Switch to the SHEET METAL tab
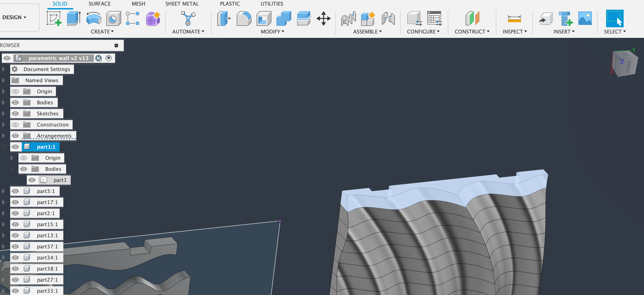The height and width of the screenshot is (295, 644). (x=182, y=4)
